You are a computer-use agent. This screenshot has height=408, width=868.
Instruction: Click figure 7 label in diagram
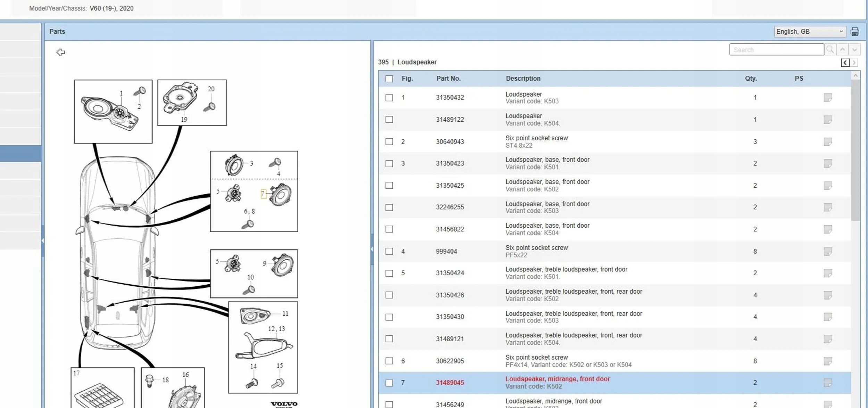tap(263, 194)
